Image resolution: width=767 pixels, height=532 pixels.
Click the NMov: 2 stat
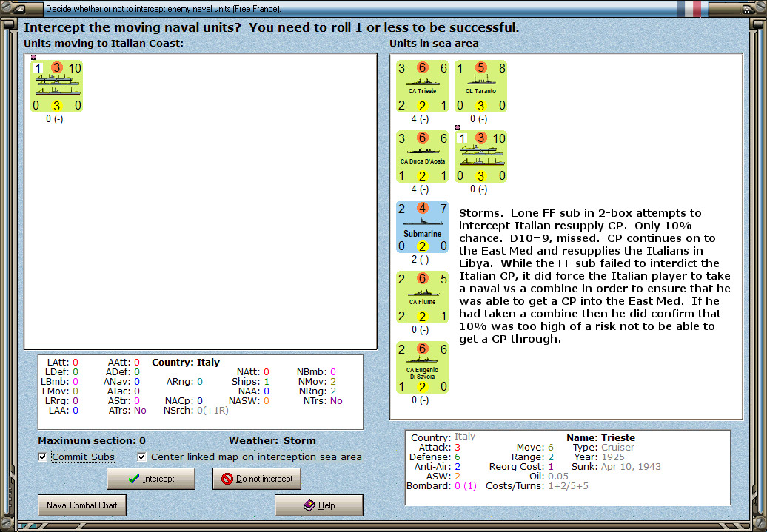pyautogui.click(x=318, y=381)
